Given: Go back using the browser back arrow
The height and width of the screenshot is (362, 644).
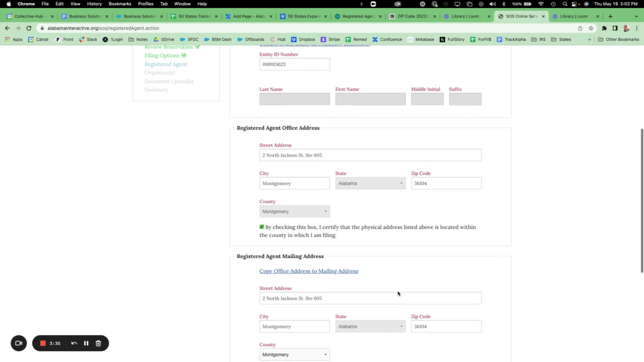Looking at the screenshot, I should coord(7,28).
